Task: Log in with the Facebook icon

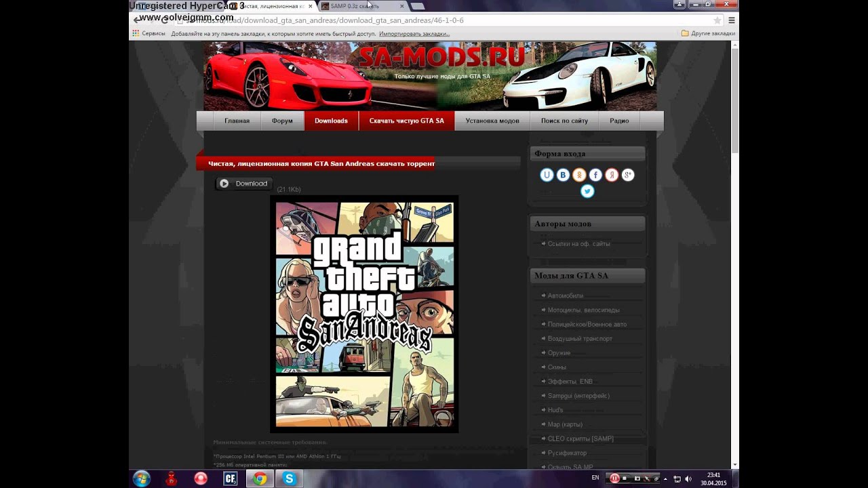Action: click(x=595, y=175)
